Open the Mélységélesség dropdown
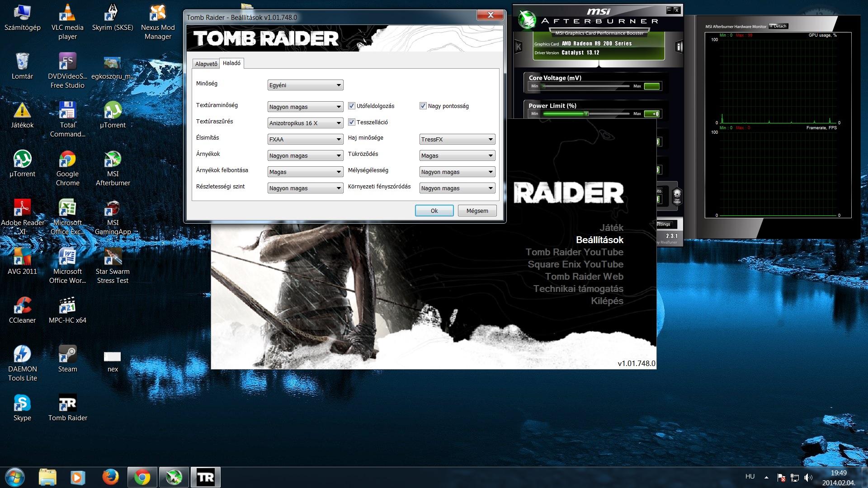The width and height of the screenshot is (868, 488). [x=457, y=172]
